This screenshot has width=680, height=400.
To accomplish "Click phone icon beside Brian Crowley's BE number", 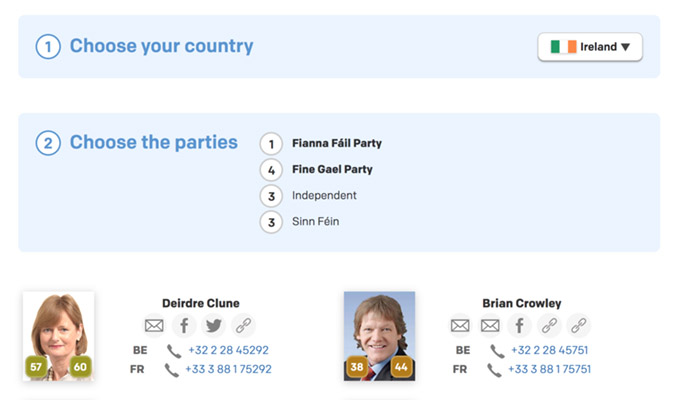I will pyautogui.click(x=497, y=351).
